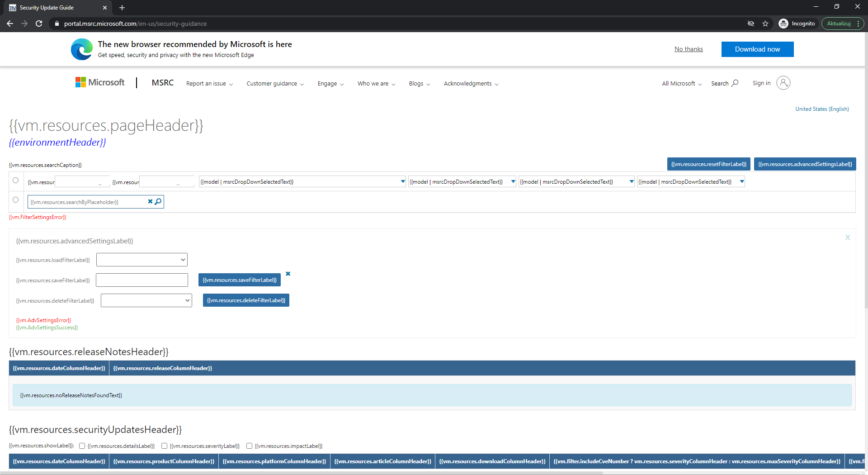Click the blue X beside saveFilterLabel button
This screenshot has width=868, height=475.
[x=288, y=274]
